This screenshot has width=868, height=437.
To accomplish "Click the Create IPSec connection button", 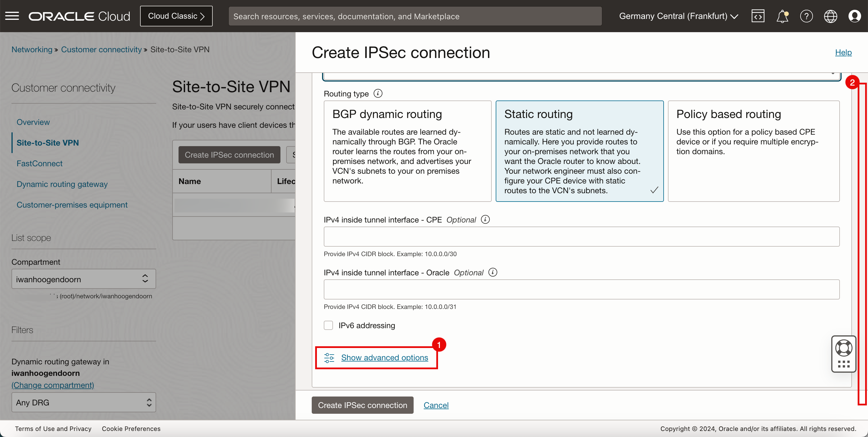I will point(363,405).
